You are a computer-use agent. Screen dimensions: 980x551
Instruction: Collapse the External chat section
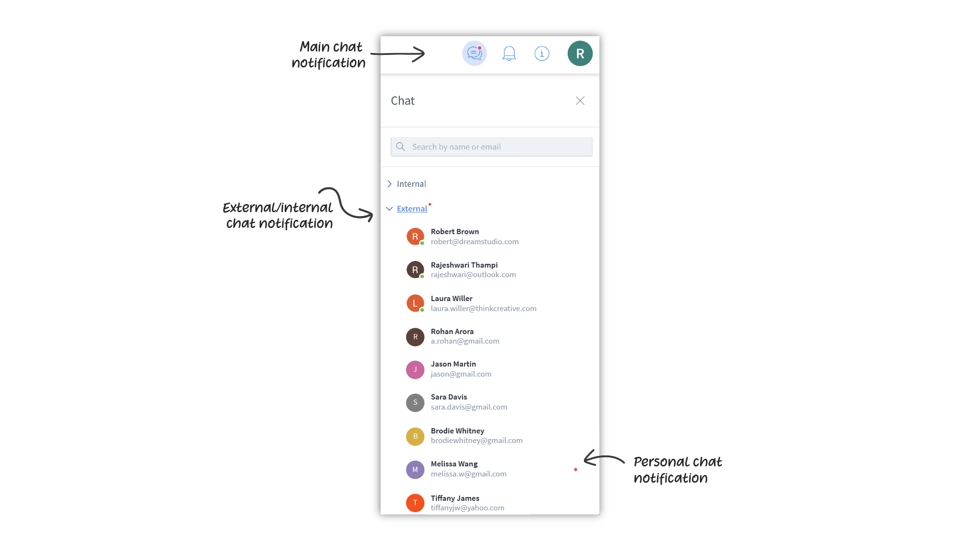click(x=390, y=208)
